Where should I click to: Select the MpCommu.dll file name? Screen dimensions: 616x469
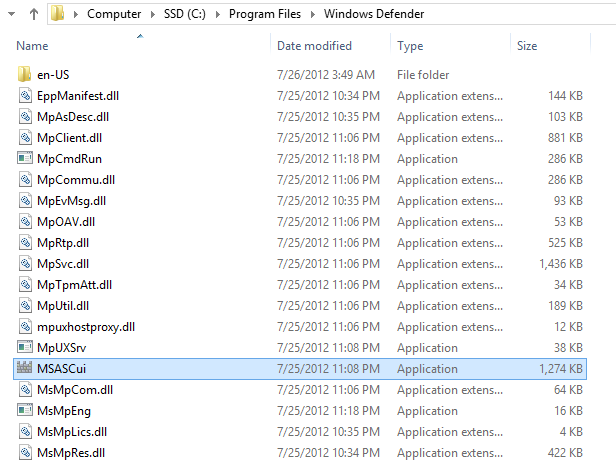click(76, 180)
